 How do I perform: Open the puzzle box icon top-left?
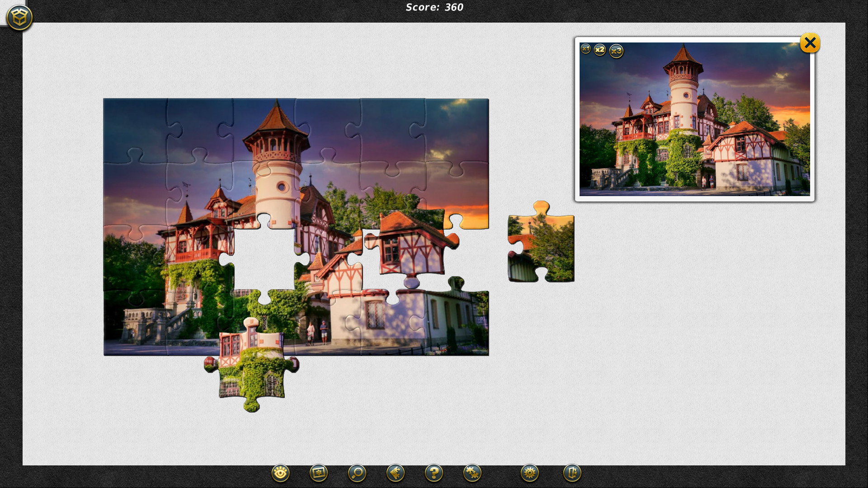(x=19, y=18)
